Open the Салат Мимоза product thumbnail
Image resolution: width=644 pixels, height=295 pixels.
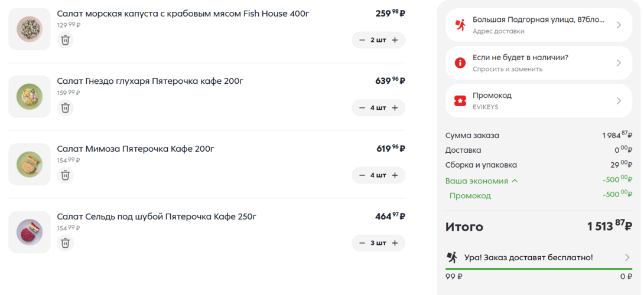30,164
